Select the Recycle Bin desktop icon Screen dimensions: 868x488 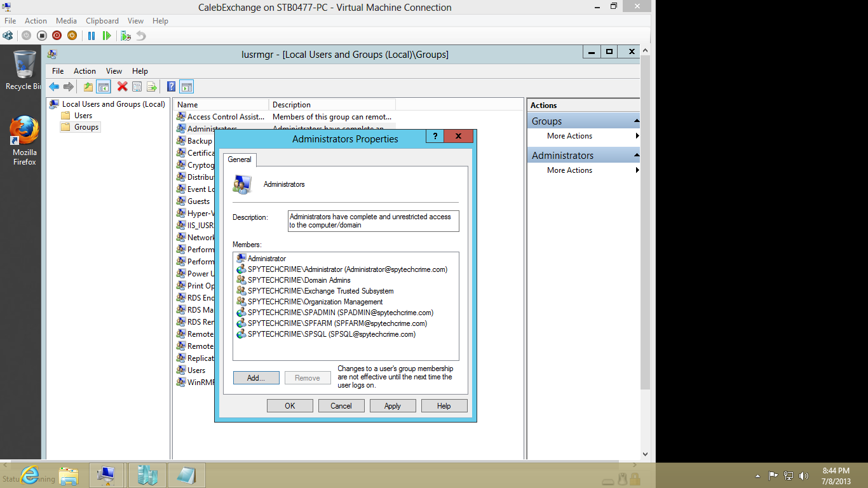click(x=24, y=70)
